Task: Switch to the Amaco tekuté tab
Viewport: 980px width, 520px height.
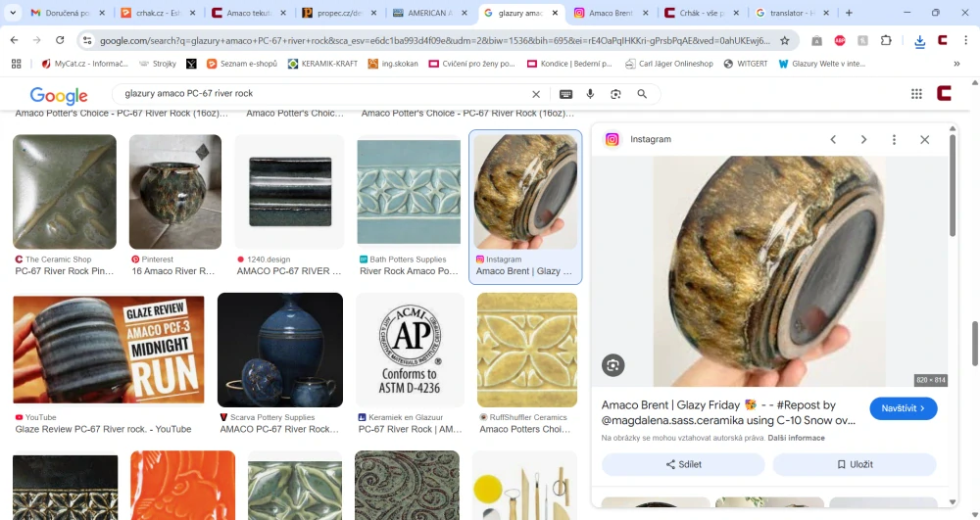Action: (248, 13)
